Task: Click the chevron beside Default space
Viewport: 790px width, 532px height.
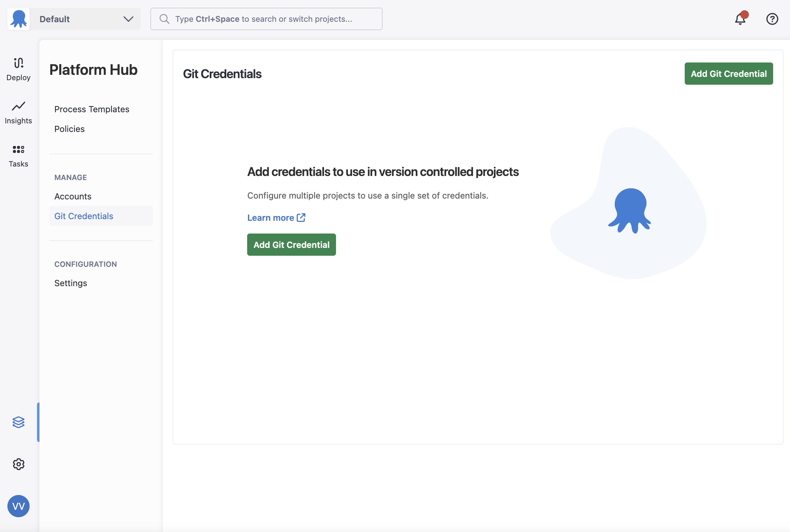Action: click(128, 19)
